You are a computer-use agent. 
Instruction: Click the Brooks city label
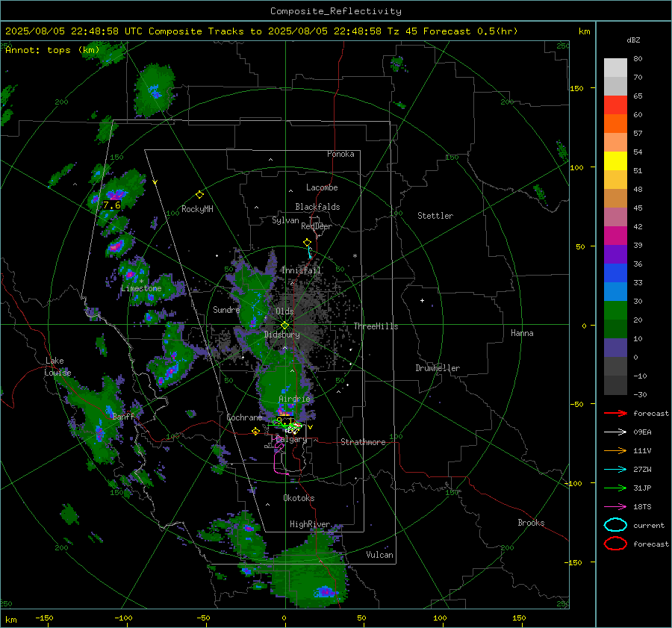[531, 523]
